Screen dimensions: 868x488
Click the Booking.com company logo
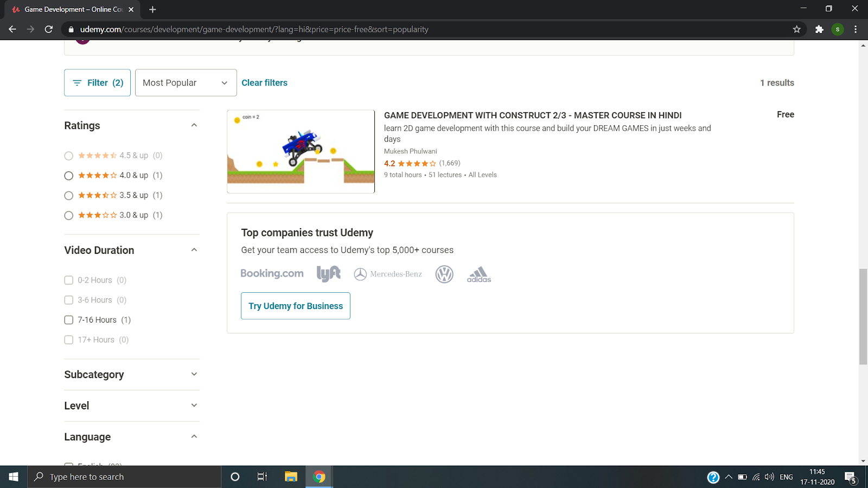(x=272, y=274)
